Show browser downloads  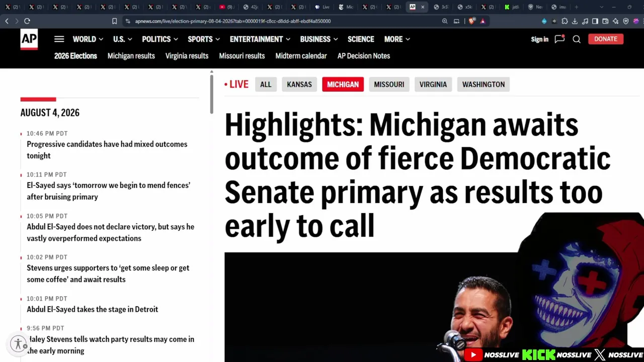point(575,21)
